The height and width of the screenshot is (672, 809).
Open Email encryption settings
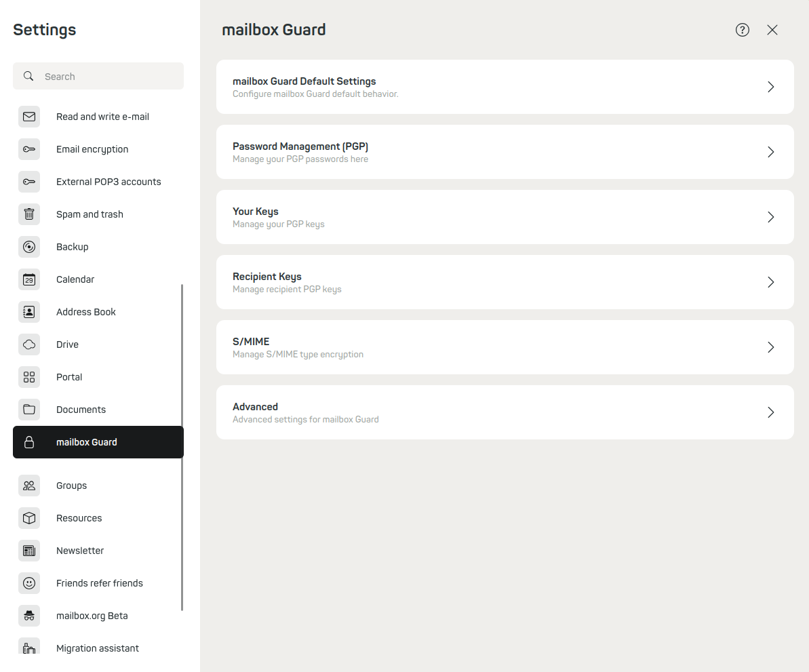(92, 149)
